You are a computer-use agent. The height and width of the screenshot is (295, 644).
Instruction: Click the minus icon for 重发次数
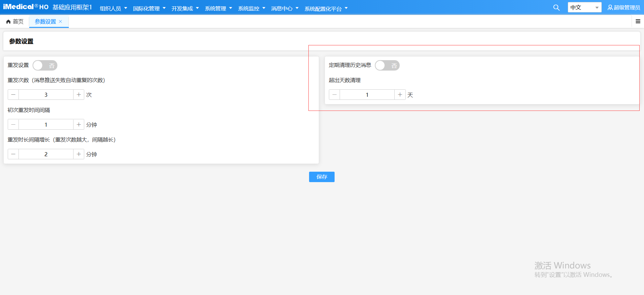pyautogui.click(x=13, y=95)
